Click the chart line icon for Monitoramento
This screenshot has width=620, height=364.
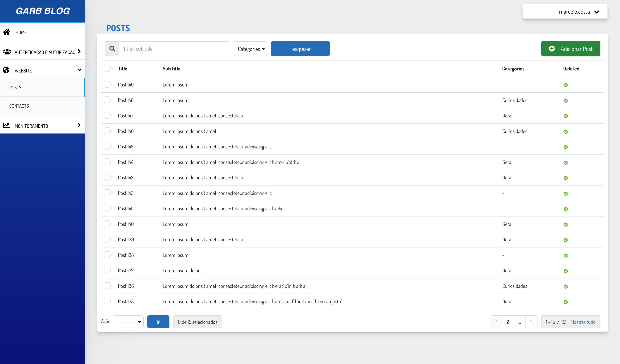(x=6, y=125)
